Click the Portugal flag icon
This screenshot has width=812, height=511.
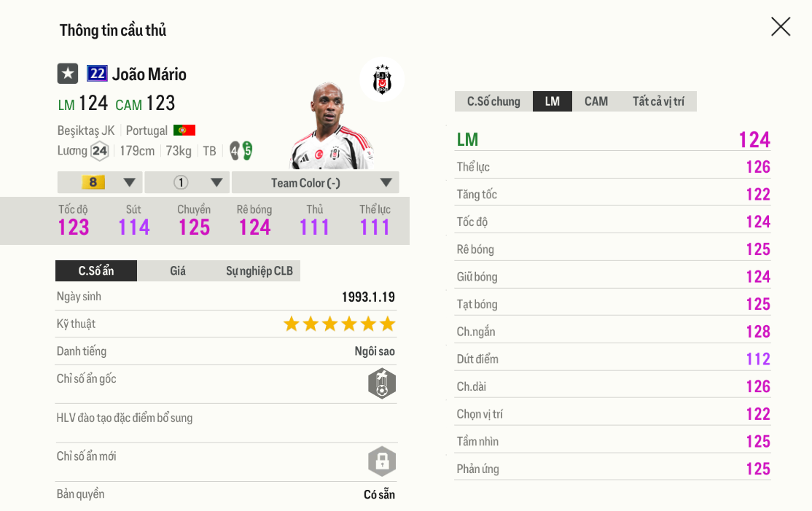point(184,130)
